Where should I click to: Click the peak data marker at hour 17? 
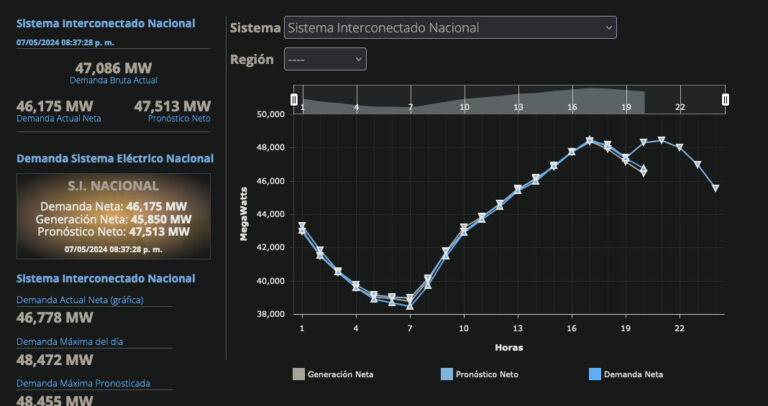pos(590,141)
